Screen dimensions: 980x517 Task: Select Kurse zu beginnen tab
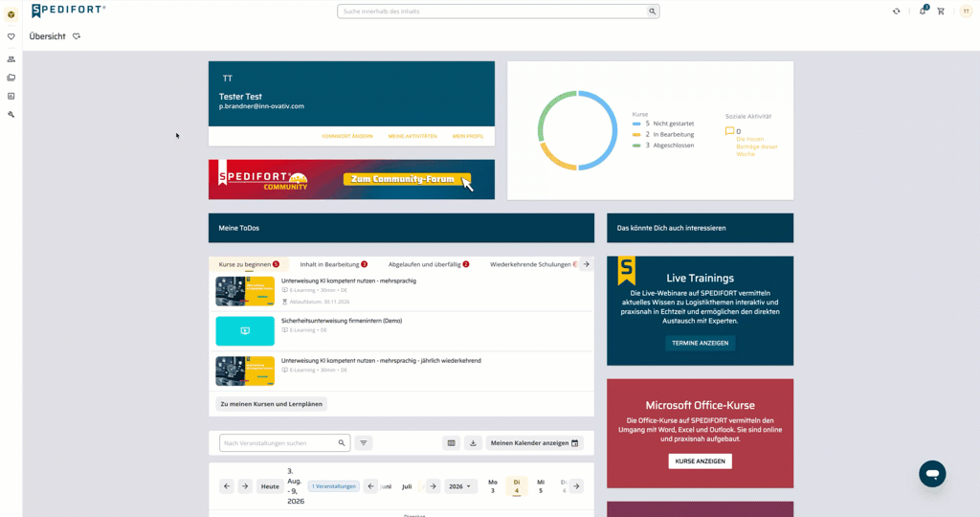249,264
